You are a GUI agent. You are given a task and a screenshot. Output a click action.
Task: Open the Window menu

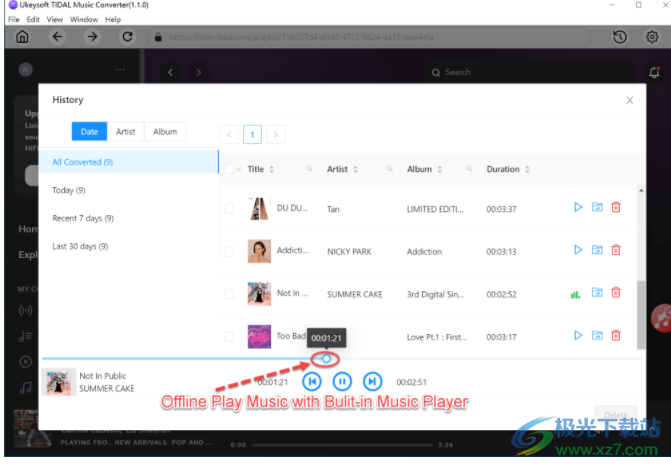click(84, 19)
